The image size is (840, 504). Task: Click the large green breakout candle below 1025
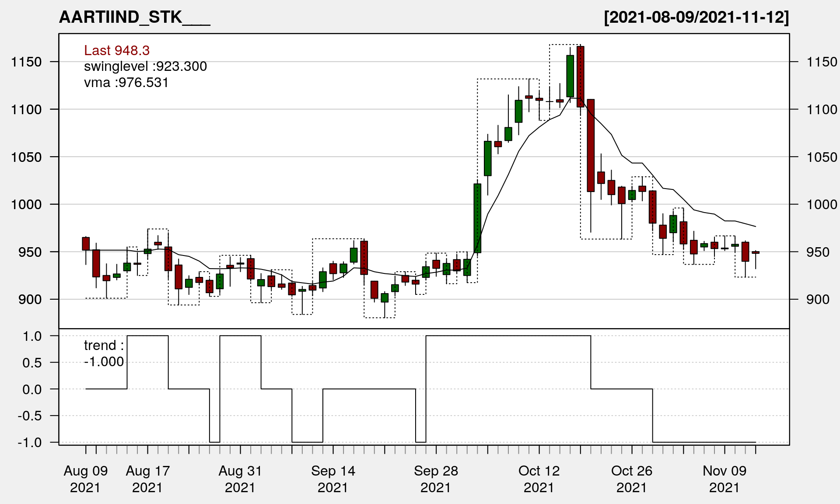[477, 218]
